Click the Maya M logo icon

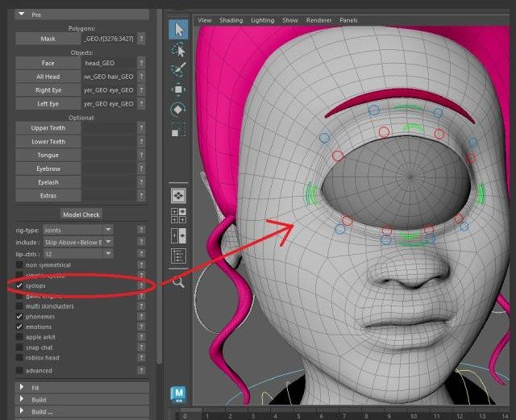(x=178, y=394)
